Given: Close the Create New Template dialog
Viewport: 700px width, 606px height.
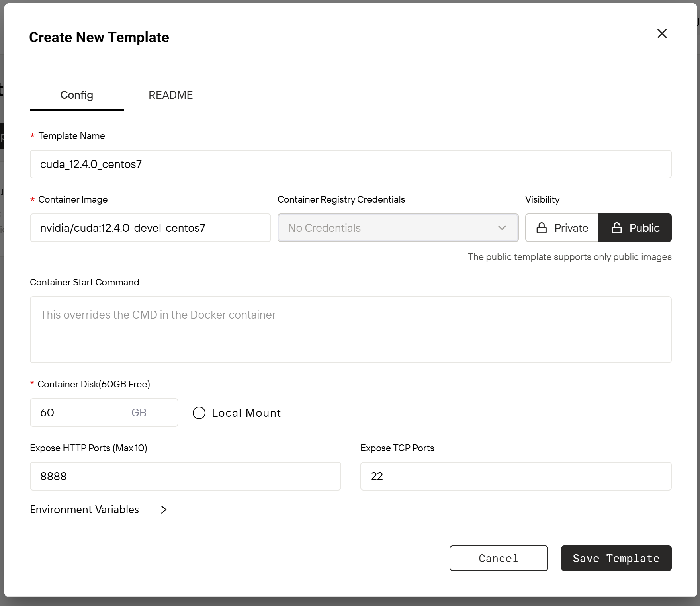Looking at the screenshot, I should tap(662, 33).
